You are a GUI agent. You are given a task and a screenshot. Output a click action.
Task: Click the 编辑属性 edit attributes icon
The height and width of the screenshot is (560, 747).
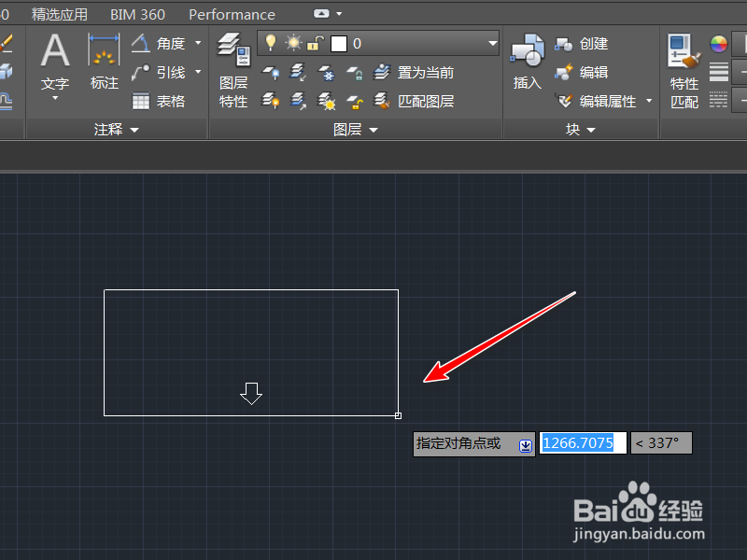pos(564,101)
